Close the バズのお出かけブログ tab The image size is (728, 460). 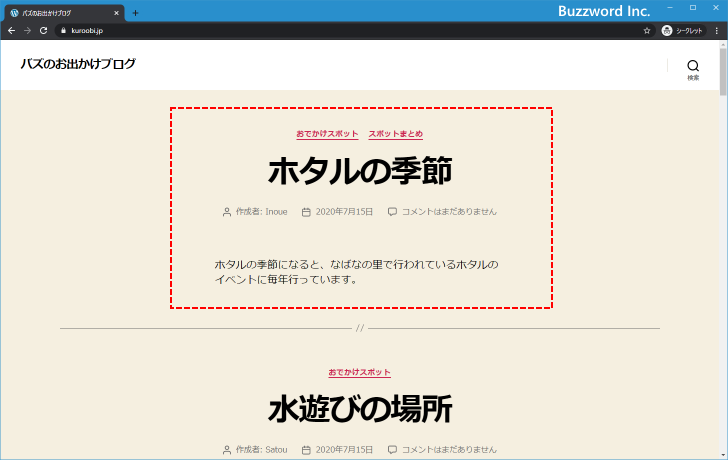click(x=117, y=13)
